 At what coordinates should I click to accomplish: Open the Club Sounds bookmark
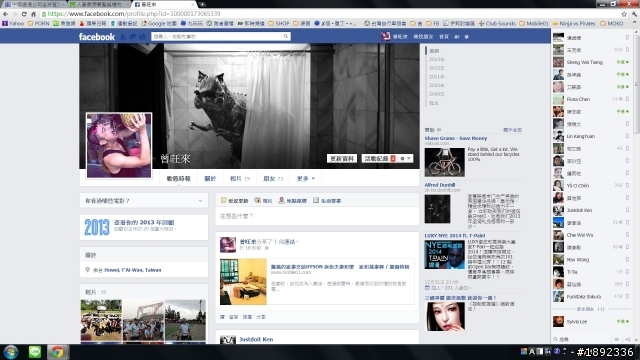click(497, 24)
